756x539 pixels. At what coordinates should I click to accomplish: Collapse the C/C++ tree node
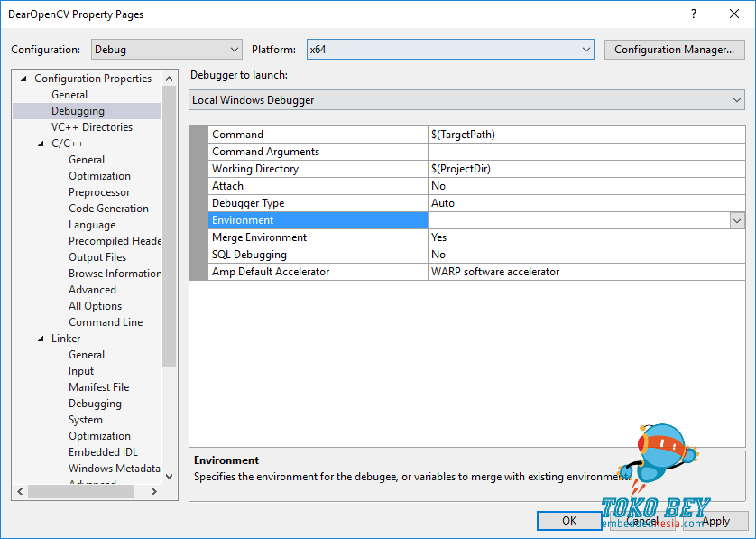pyautogui.click(x=41, y=144)
